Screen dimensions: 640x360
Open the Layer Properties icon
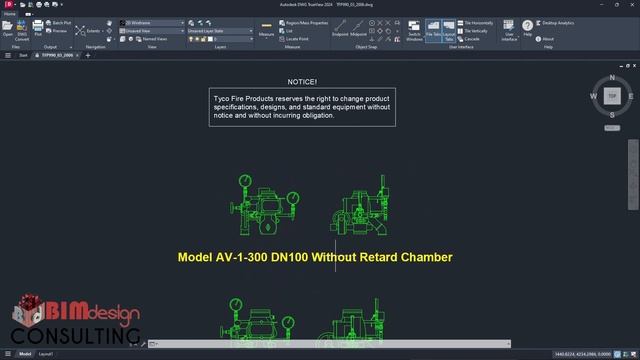191,23
